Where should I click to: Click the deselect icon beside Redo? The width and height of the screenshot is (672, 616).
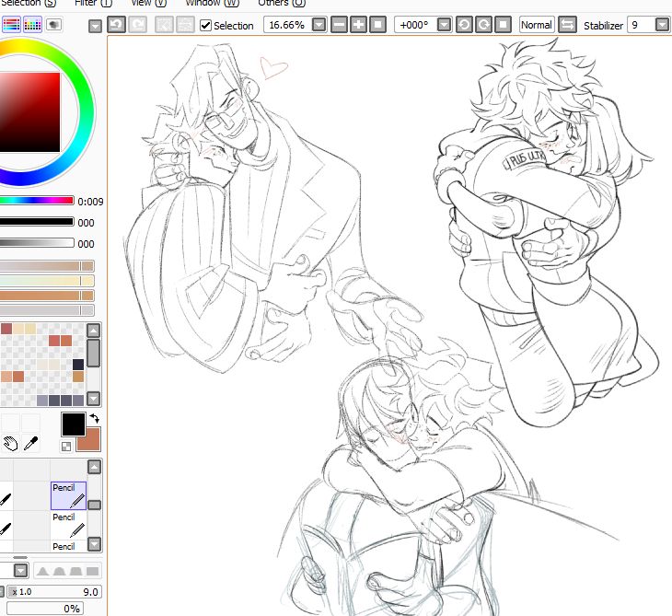click(x=164, y=25)
